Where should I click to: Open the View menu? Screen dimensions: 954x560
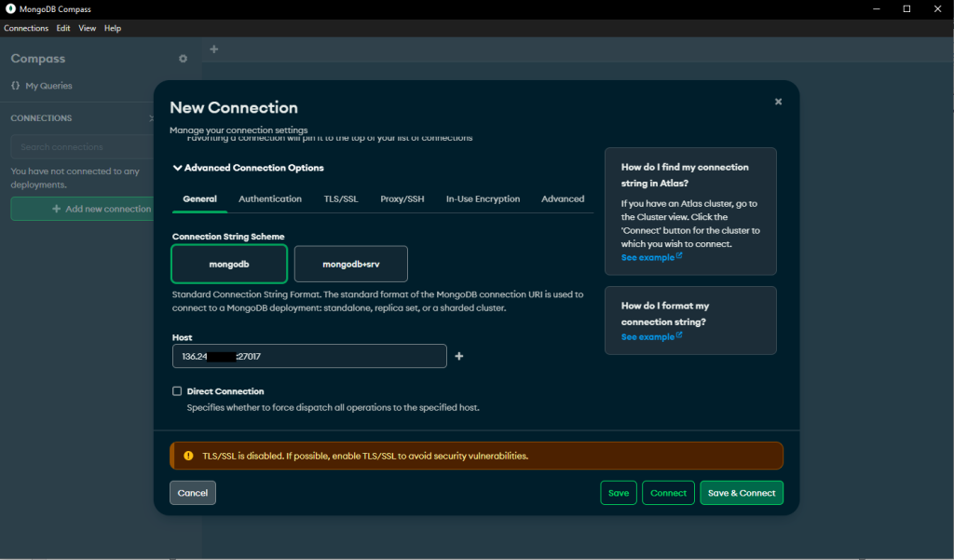(87, 28)
